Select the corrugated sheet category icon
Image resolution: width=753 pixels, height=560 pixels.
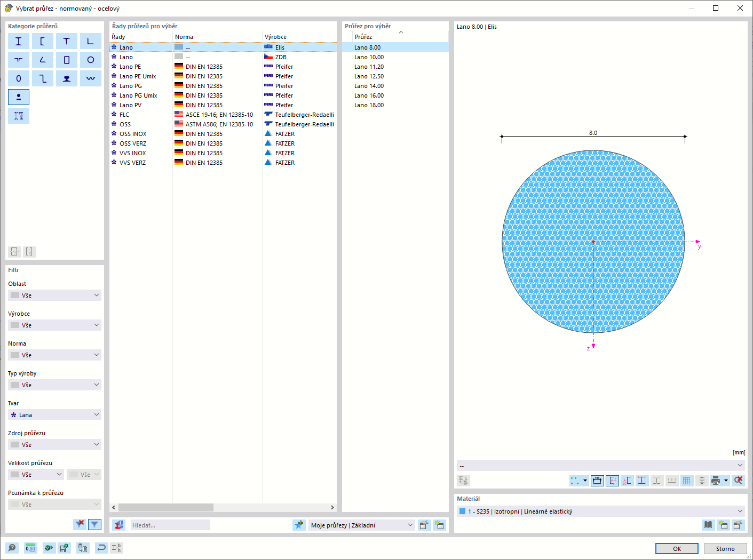click(91, 78)
